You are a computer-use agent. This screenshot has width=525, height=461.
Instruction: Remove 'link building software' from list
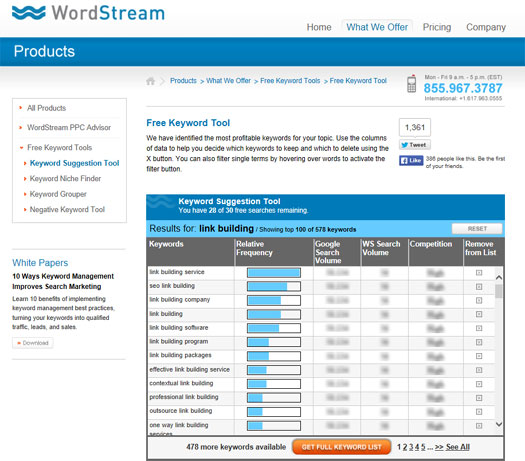479,328
